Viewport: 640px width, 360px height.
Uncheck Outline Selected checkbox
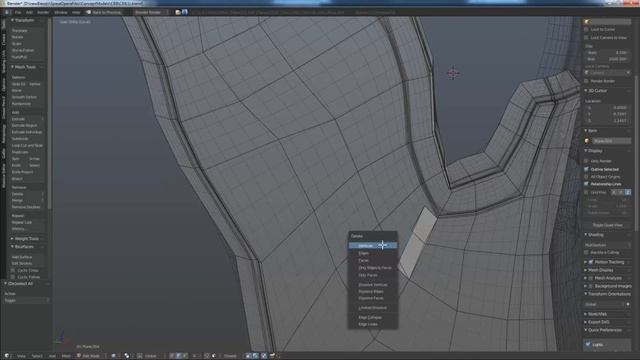pyautogui.click(x=587, y=169)
